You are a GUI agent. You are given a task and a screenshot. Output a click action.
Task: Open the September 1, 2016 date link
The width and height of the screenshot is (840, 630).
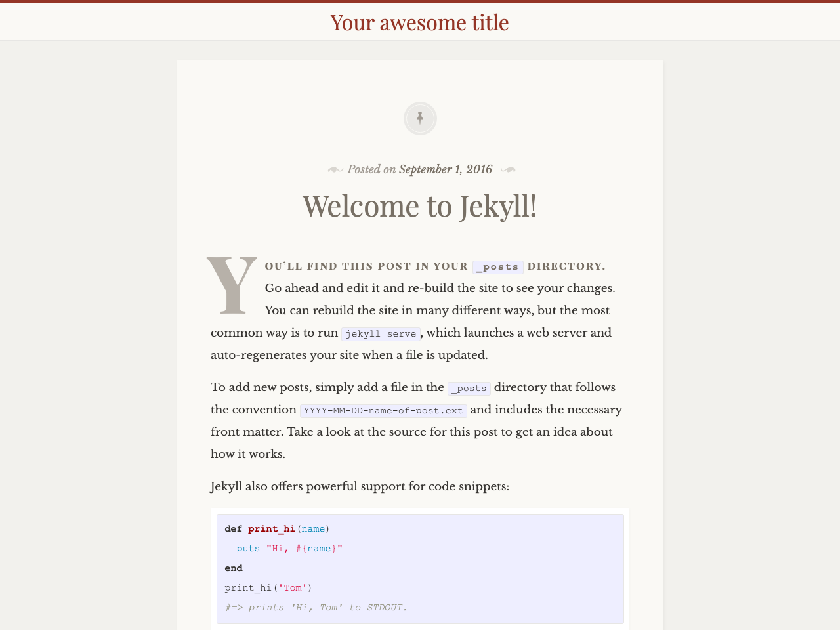pyautogui.click(x=446, y=169)
